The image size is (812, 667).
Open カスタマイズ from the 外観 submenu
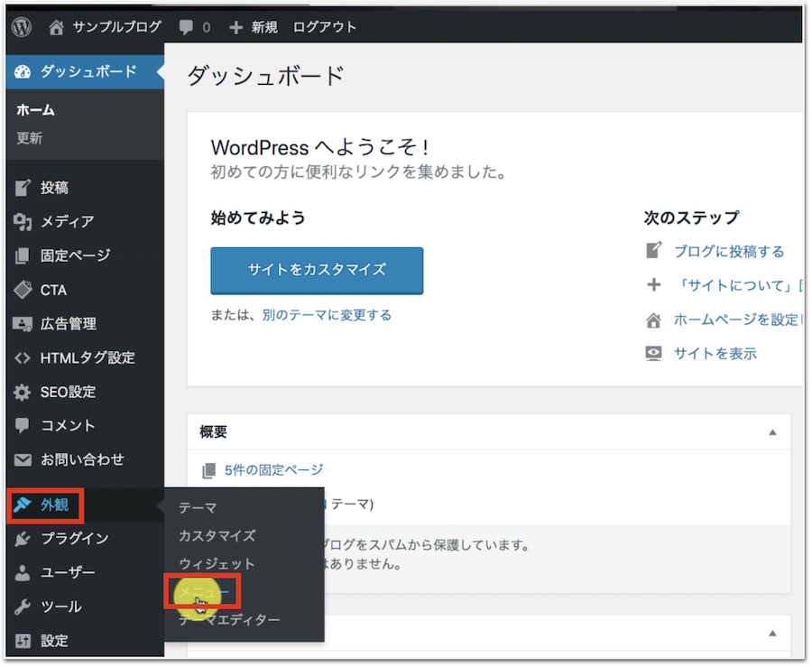click(x=217, y=535)
